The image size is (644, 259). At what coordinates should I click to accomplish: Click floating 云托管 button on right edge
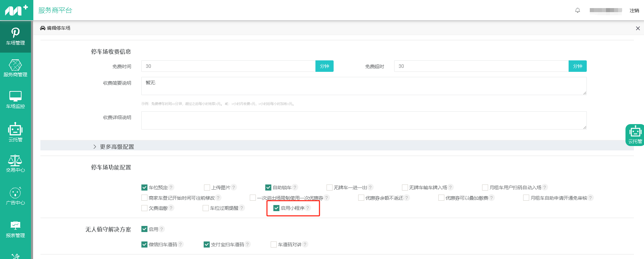(635, 135)
